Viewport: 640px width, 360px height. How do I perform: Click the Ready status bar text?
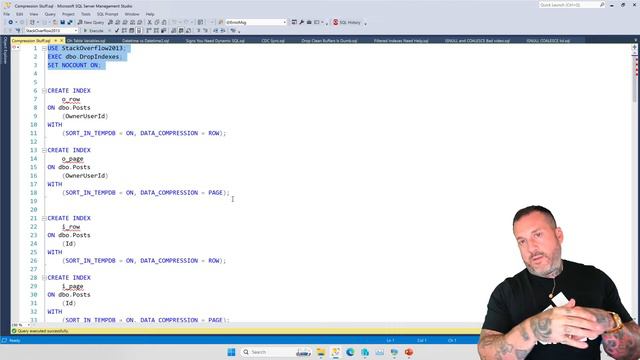15,340
